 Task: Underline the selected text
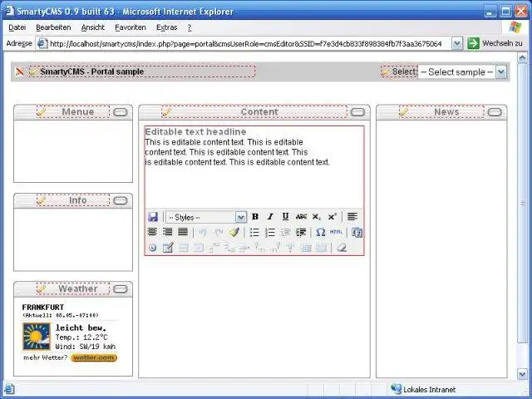point(285,216)
